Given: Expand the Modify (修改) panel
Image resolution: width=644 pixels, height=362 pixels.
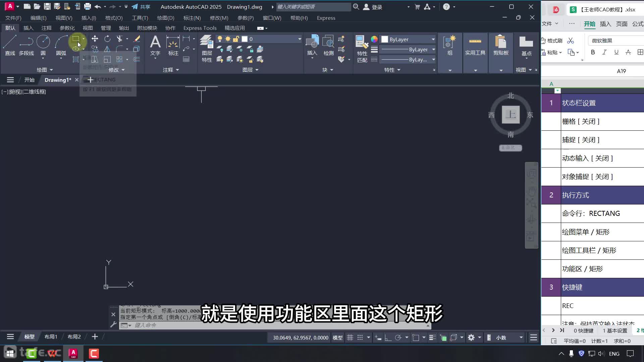Looking at the screenshot, I should (116, 70).
